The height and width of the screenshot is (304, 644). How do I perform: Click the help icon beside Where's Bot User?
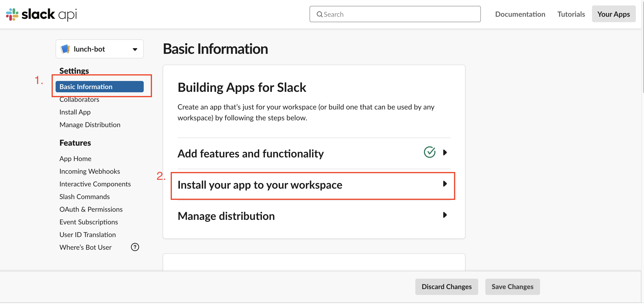click(x=135, y=247)
